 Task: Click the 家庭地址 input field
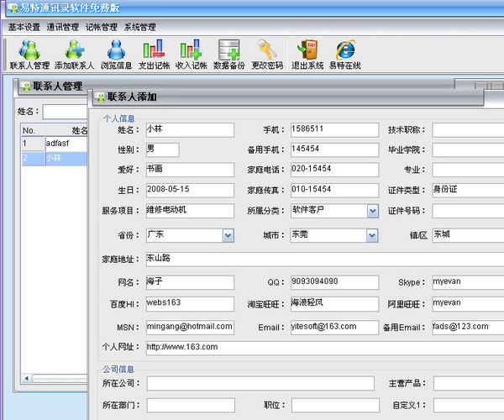click(x=323, y=259)
